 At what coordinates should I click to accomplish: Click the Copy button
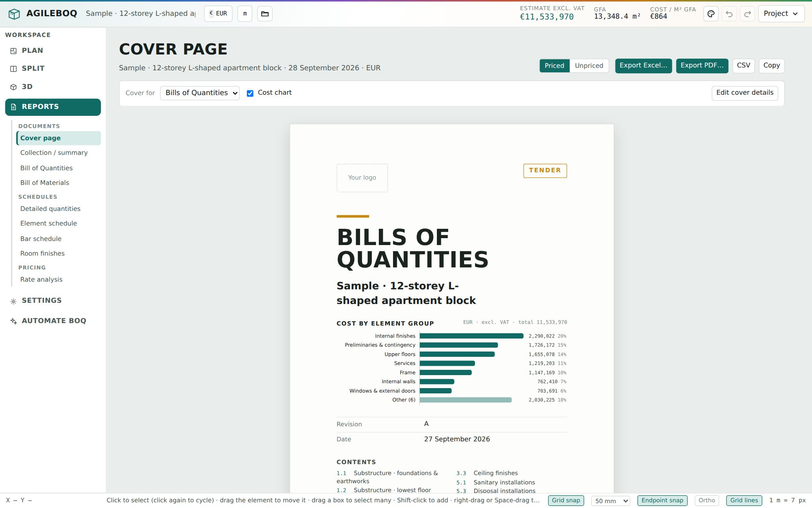click(x=771, y=66)
